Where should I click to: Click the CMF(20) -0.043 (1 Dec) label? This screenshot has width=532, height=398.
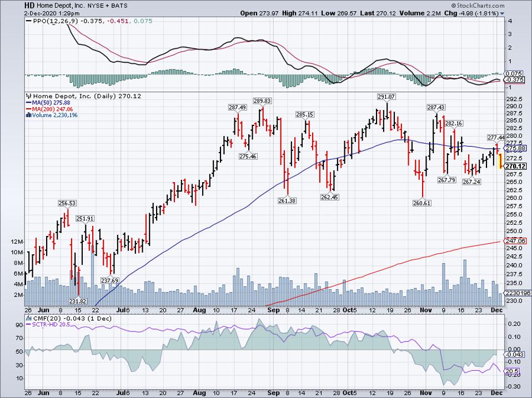point(72,319)
